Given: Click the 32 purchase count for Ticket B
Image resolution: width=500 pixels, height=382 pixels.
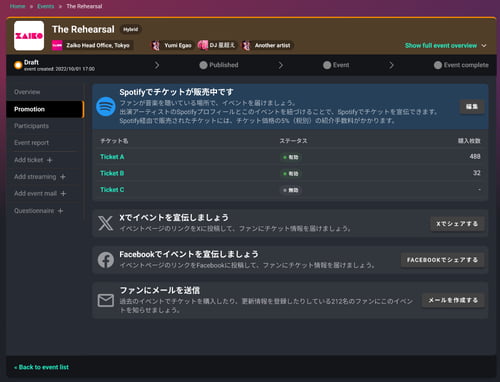Looking at the screenshot, I should click(477, 173).
